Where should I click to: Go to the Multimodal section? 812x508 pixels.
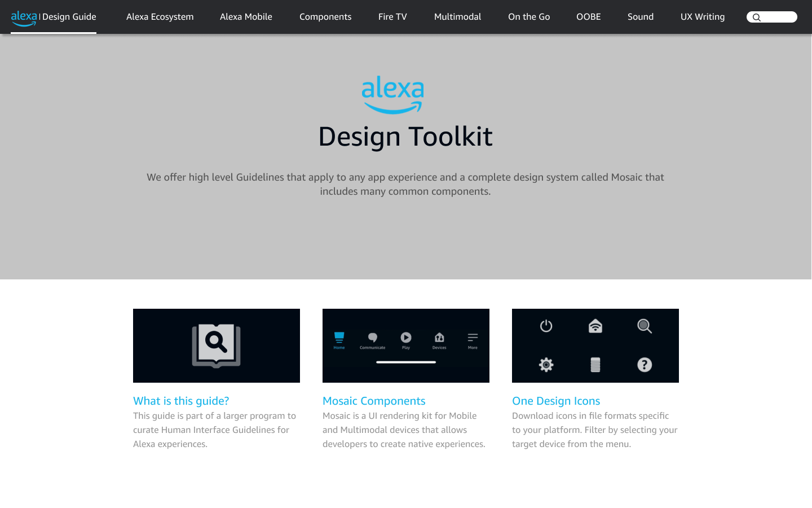[x=457, y=17]
